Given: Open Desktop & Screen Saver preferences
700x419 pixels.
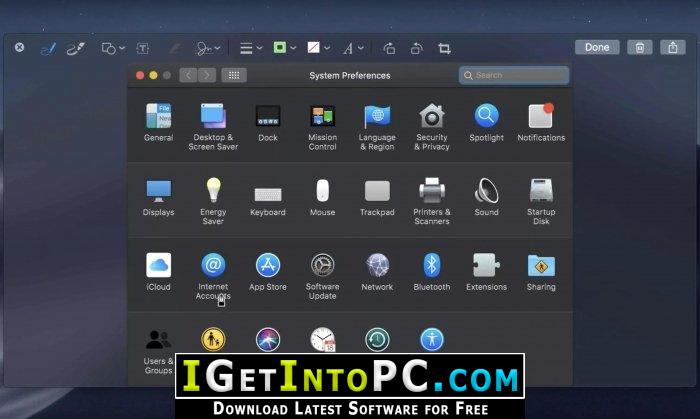Looking at the screenshot, I should pos(213,127).
